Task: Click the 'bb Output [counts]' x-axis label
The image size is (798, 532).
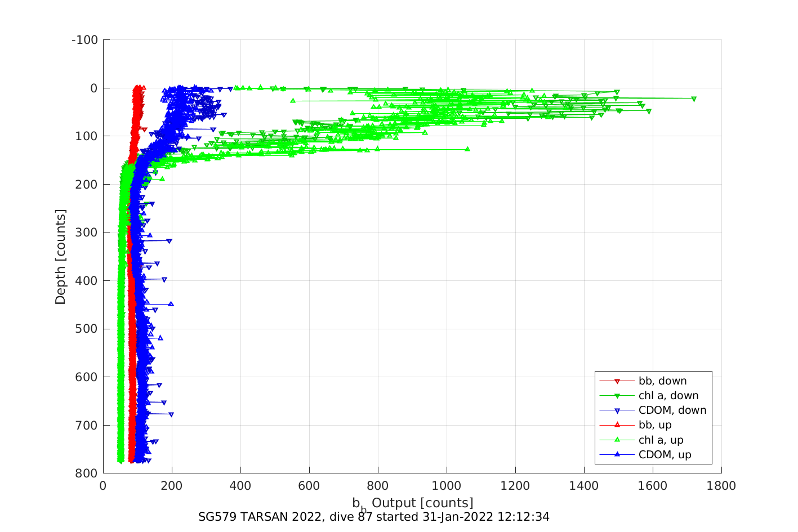Action: [413, 503]
